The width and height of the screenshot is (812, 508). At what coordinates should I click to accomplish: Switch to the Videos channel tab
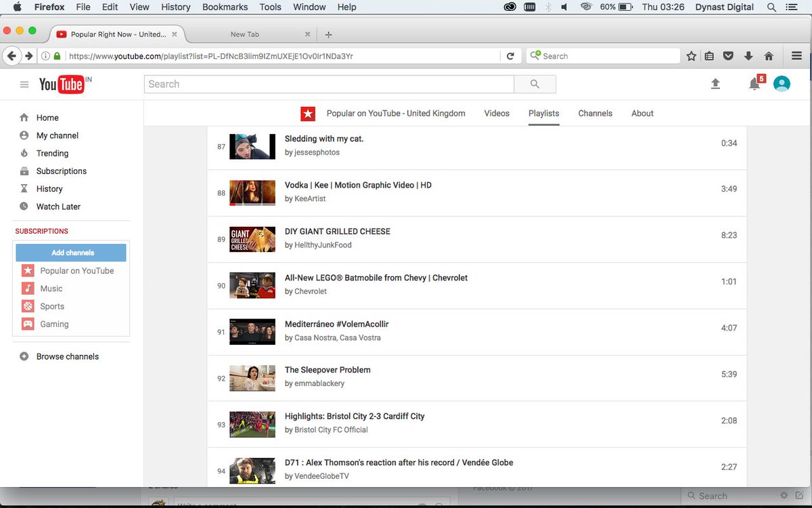coord(497,114)
